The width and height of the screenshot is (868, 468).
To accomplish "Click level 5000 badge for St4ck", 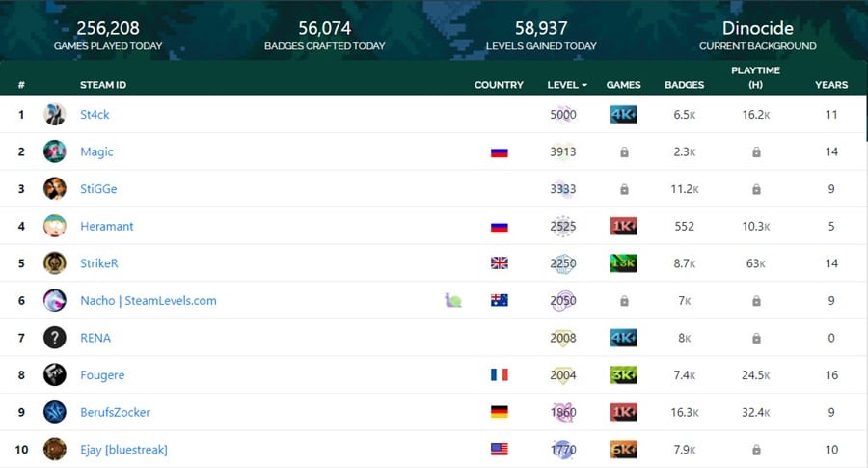I will (x=563, y=115).
